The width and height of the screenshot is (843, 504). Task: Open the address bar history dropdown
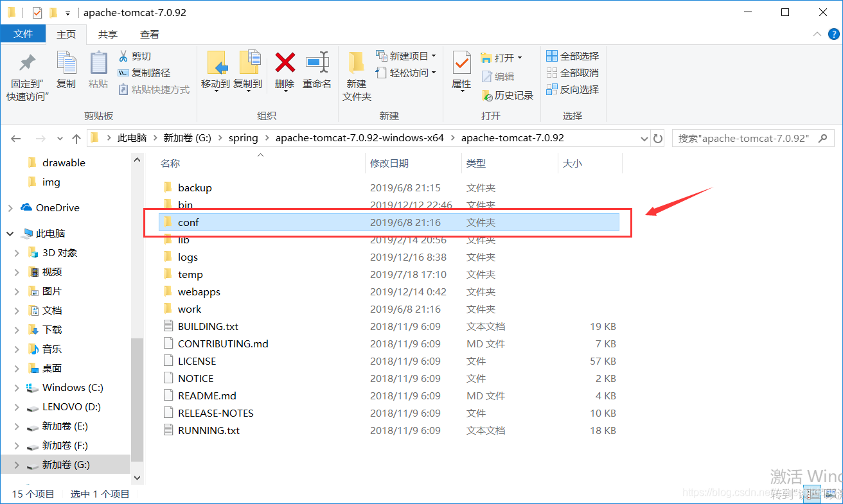coord(644,138)
